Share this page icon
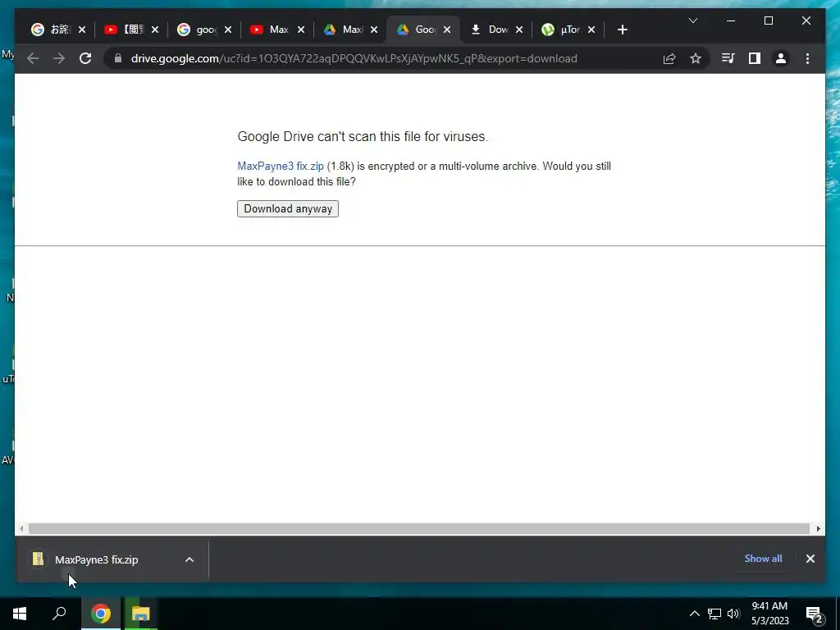The height and width of the screenshot is (630, 840). [x=669, y=58]
